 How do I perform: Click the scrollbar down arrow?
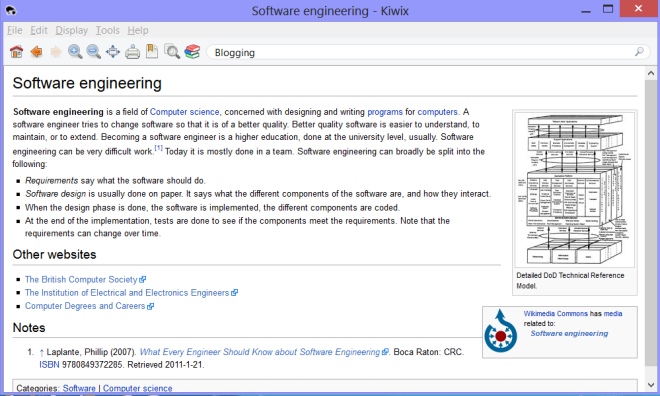coord(651,385)
